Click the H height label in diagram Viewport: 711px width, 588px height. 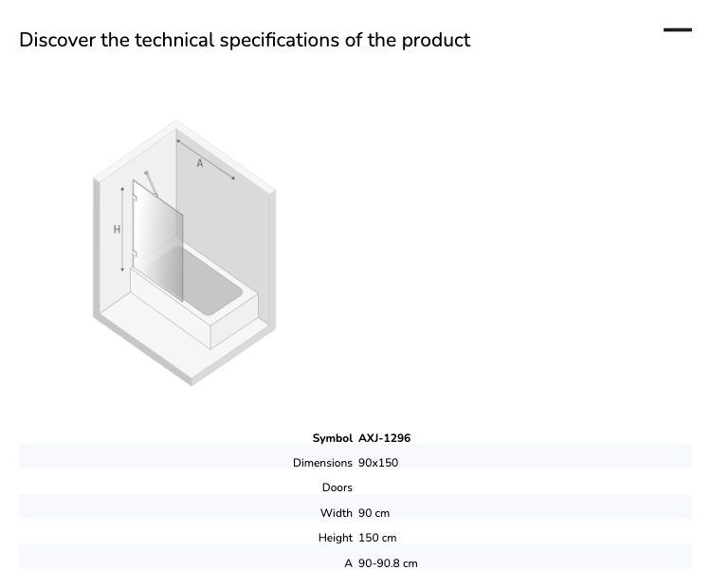117,230
